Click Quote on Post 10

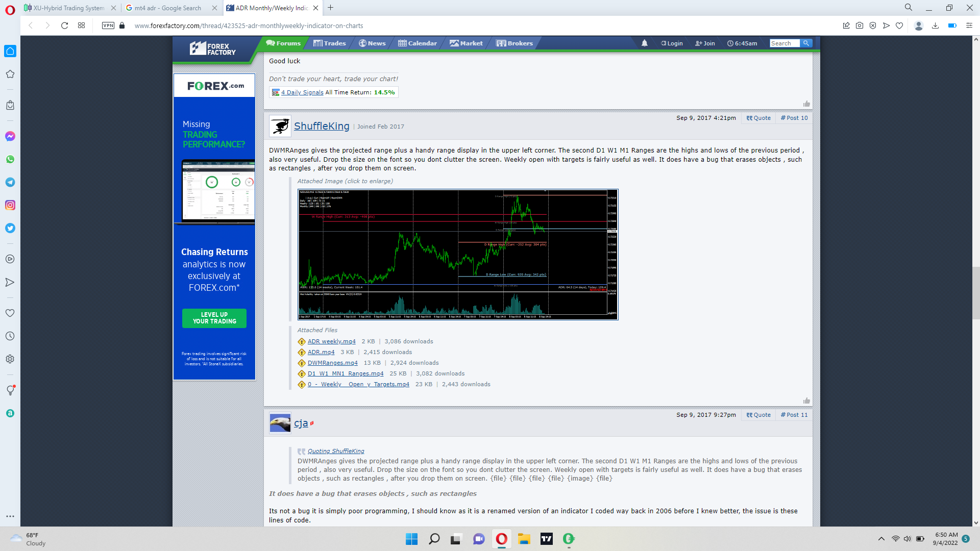(758, 118)
